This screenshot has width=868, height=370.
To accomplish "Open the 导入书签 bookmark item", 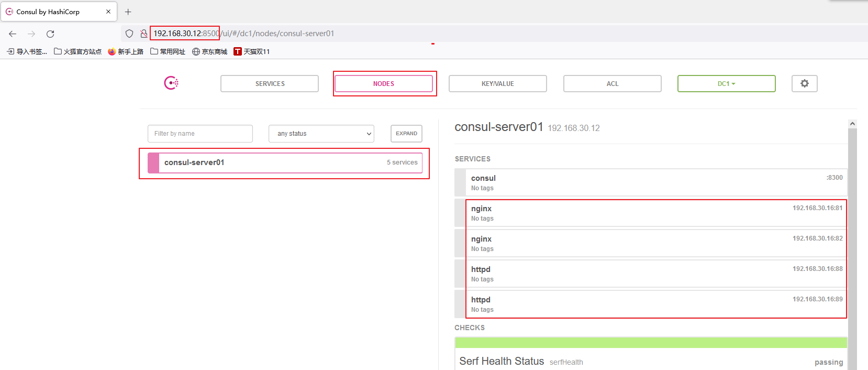I will point(27,51).
